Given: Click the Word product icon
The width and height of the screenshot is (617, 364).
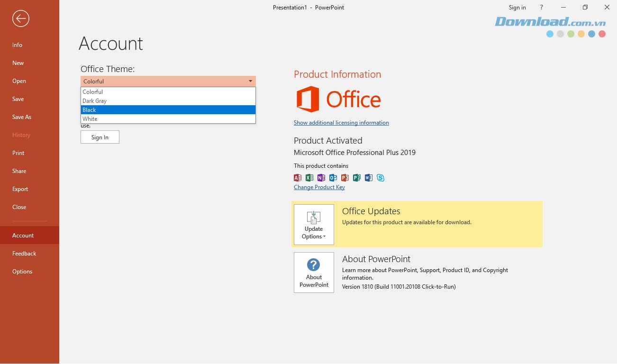Looking at the screenshot, I should [369, 177].
